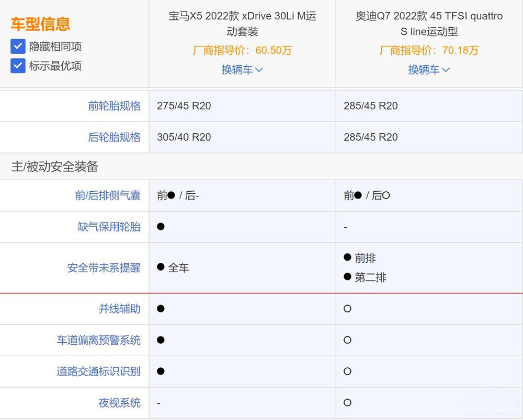Click the BMW X5 guide price 60.50万
This screenshot has height=420, width=523.
click(x=242, y=50)
